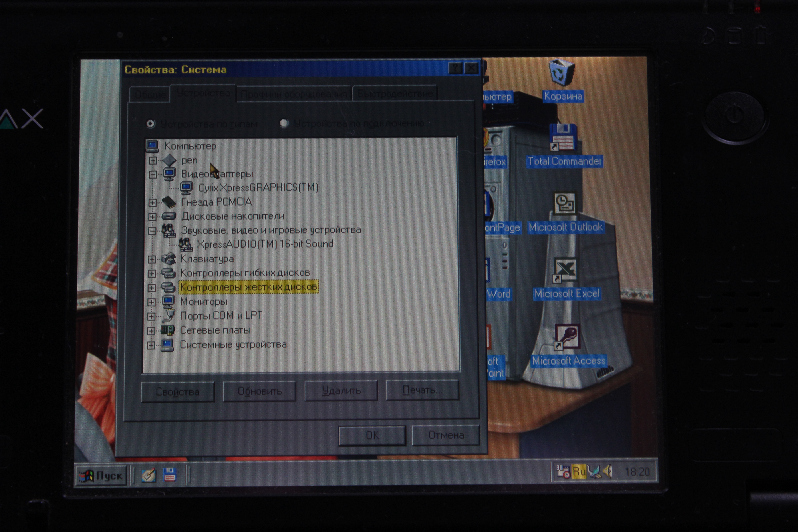Select Устройства по подключению radio button

tap(284, 123)
